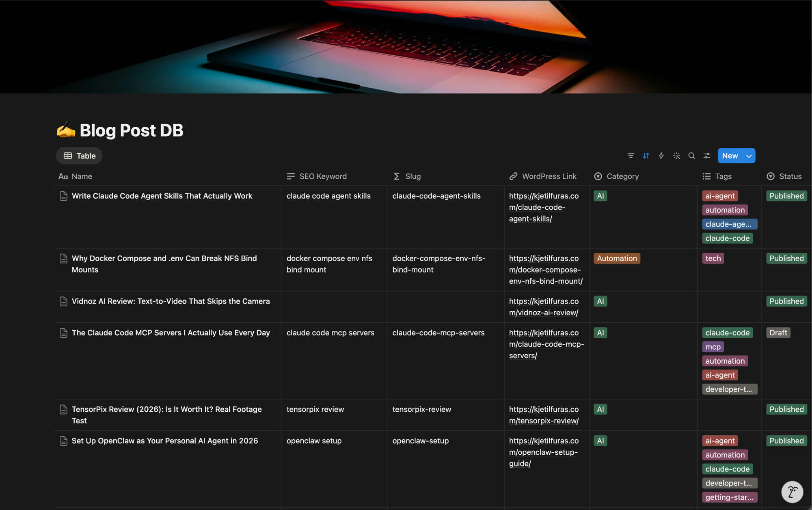Click Published status in TensorPix Review row
812x510 pixels.
(x=786, y=409)
